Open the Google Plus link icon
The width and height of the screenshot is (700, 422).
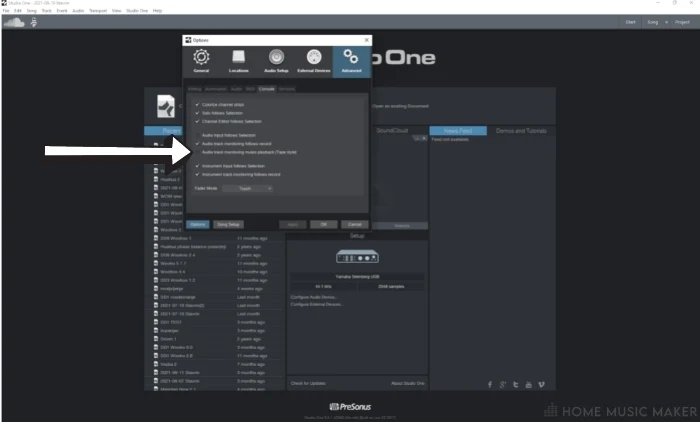(x=503, y=384)
